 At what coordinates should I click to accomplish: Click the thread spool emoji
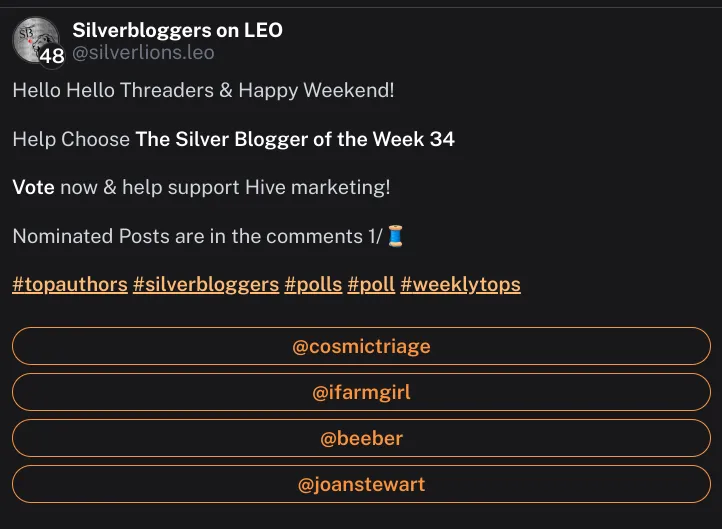tap(396, 237)
